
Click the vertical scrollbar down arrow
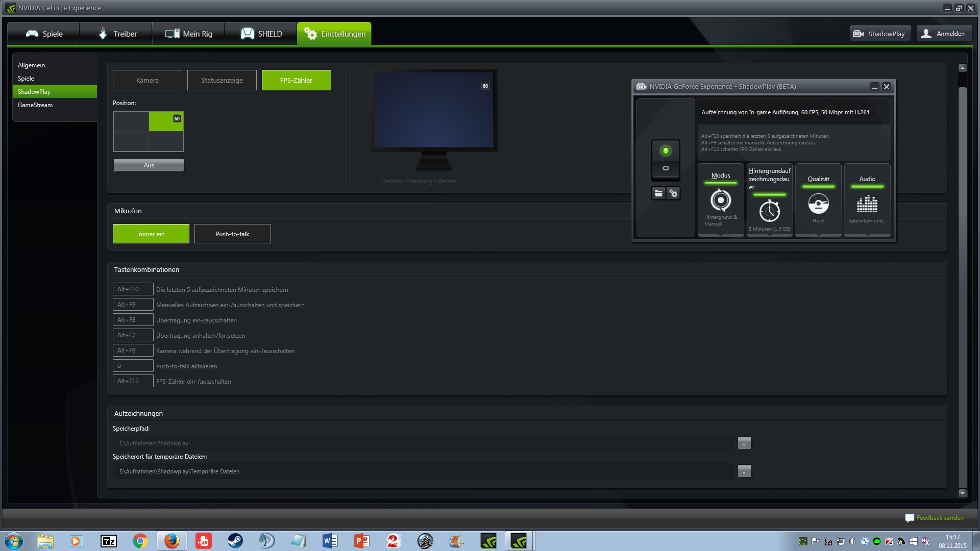(x=963, y=493)
